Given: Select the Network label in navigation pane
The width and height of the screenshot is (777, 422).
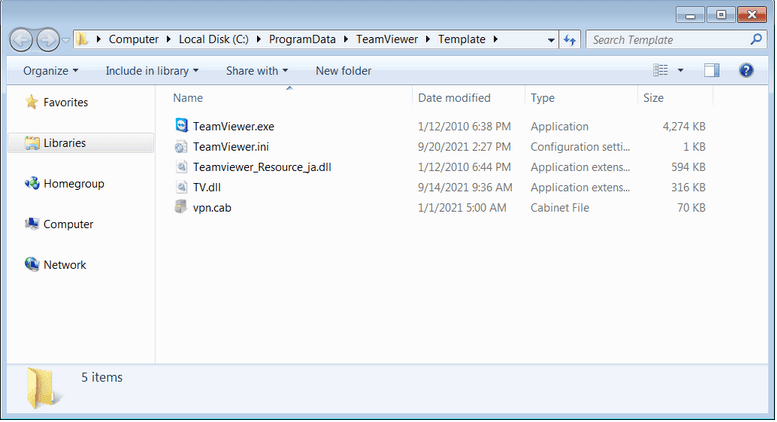Looking at the screenshot, I should pos(64,264).
